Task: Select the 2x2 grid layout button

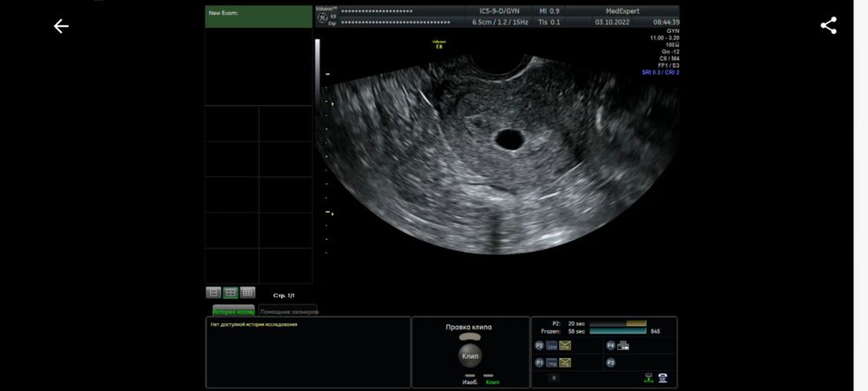Action: (230, 293)
